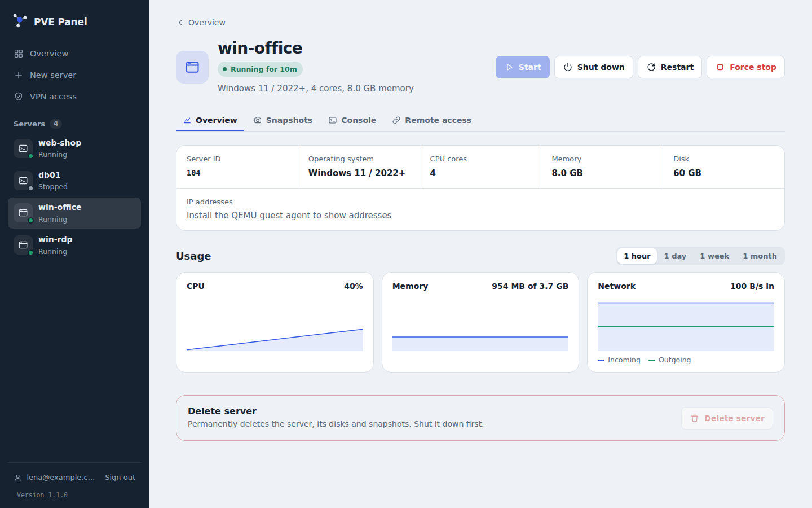Screen dimensions: 812x508
Task: Shut down the win-office server
Action: click(x=594, y=67)
